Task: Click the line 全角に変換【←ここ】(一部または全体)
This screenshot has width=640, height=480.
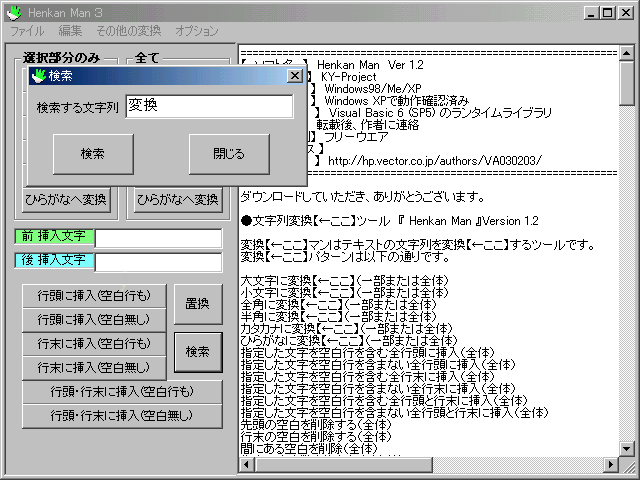Action: (338, 305)
